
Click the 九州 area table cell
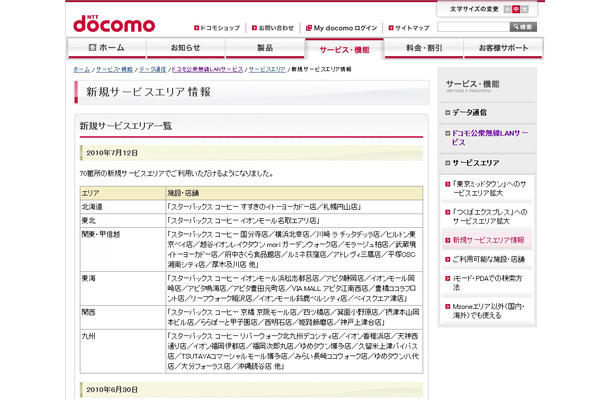(123, 351)
